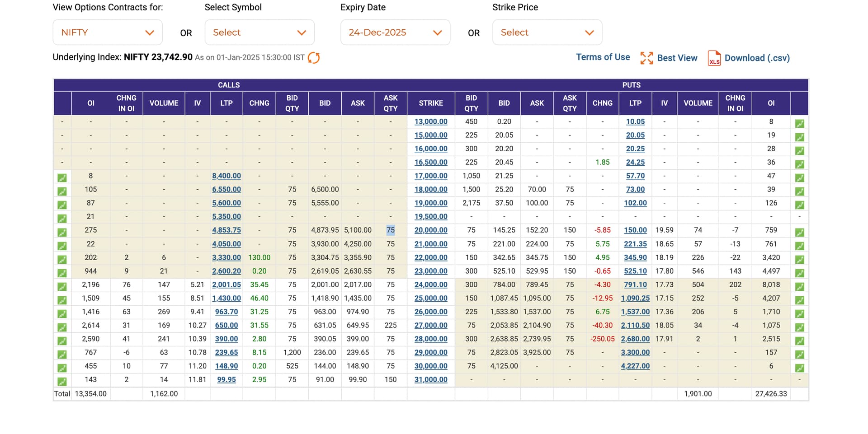The width and height of the screenshot is (868, 434).
Task: Expand the Select Symbol dropdown
Action: point(259,33)
